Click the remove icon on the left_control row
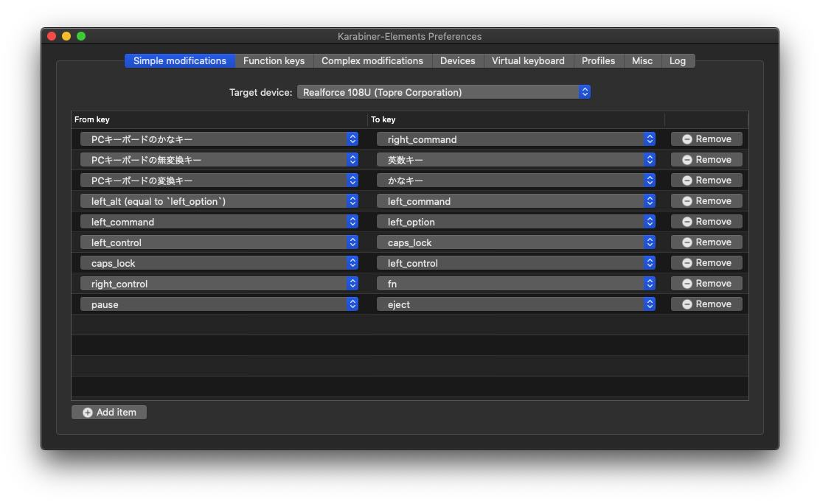The height and width of the screenshot is (504, 820). pos(687,242)
